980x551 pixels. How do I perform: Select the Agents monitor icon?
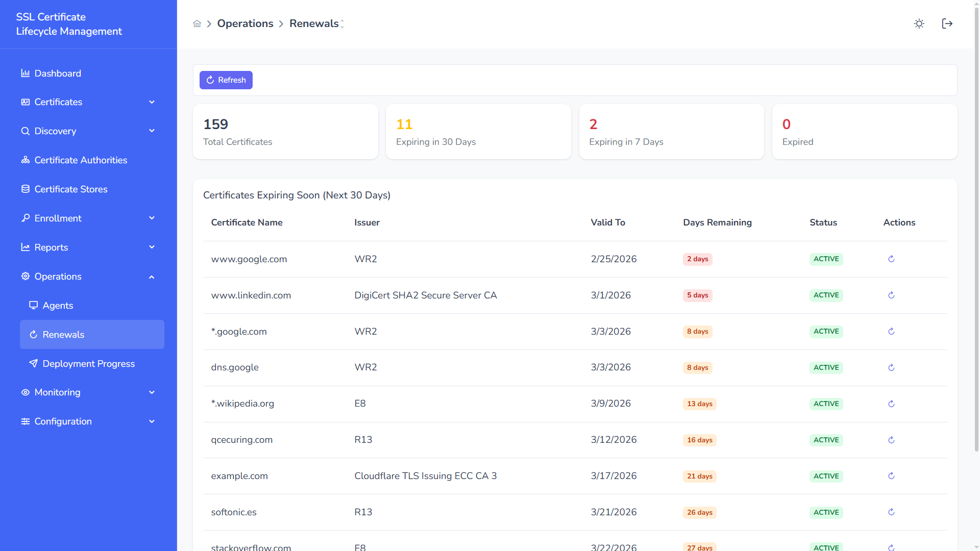[x=33, y=305]
